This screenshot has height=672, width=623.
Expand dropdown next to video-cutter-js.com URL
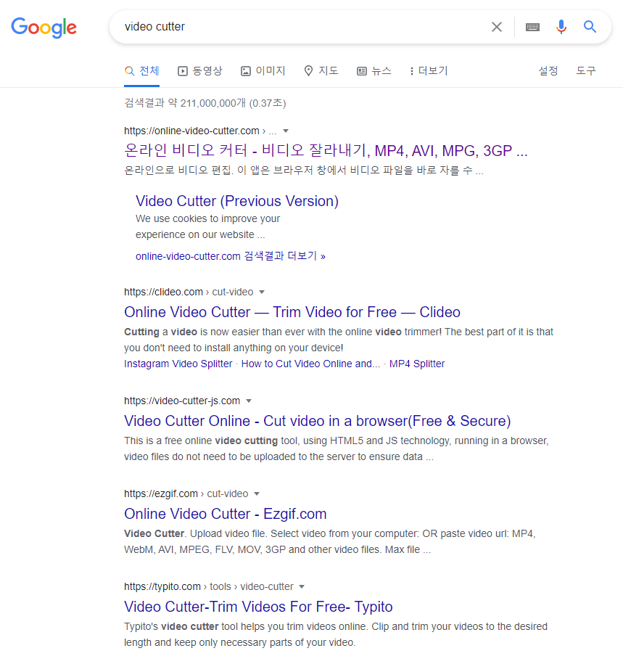click(249, 401)
